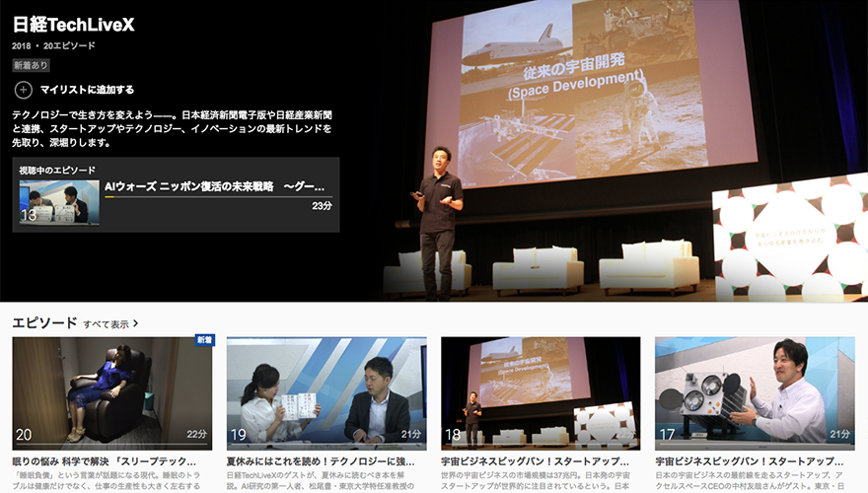Click the マイリストに追加する label
Image resolution: width=868 pixels, height=493 pixels.
click(87, 90)
